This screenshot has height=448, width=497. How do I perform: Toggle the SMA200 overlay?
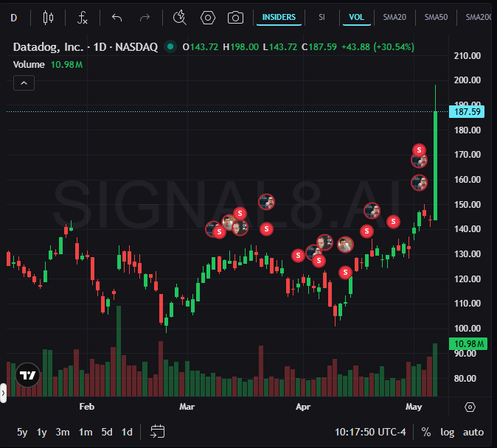point(479,17)
